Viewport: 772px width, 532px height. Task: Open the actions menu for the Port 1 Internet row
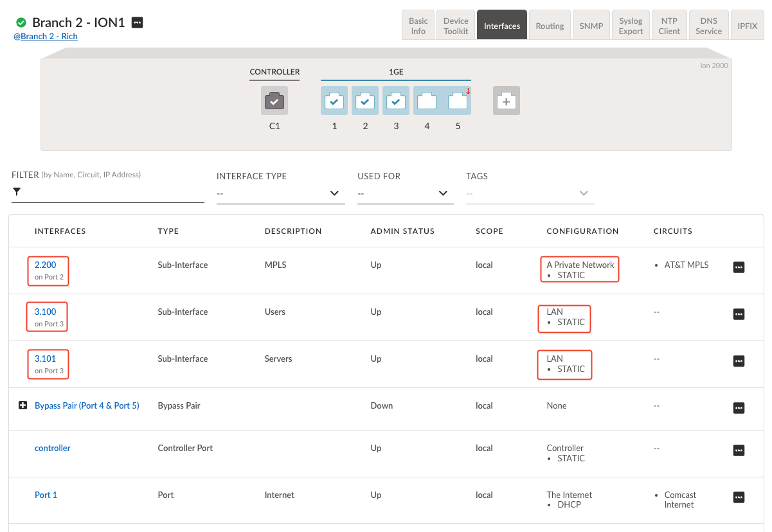(739, 497)
